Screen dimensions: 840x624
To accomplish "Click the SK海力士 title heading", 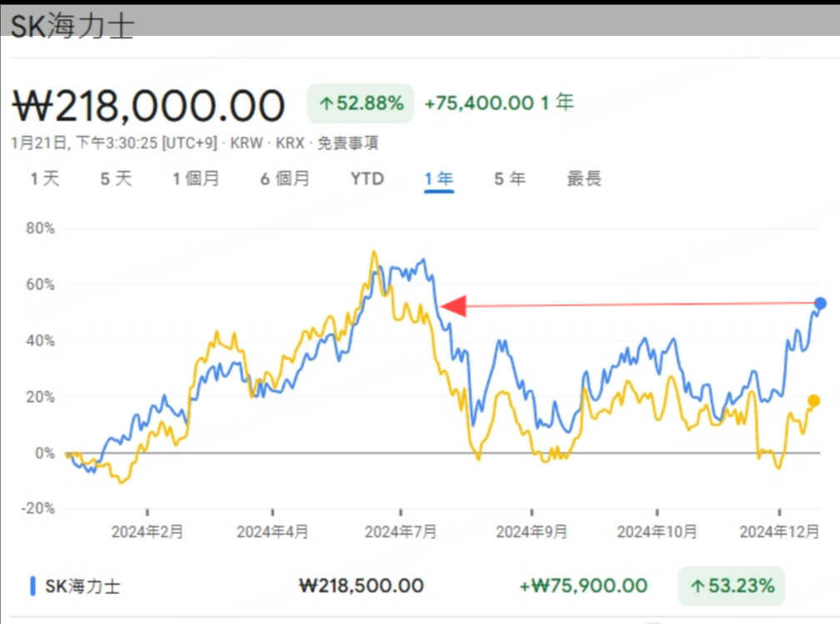I will point(72,26).
